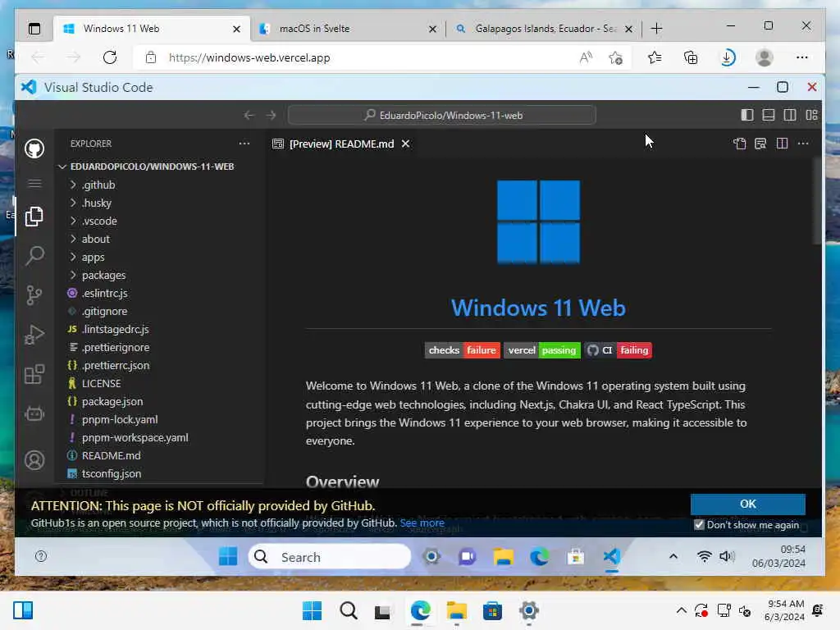Viewport: 840px width, 630px height.
Task: Open Explorer More Actions ellipsis
Action: tap(244, 144)
